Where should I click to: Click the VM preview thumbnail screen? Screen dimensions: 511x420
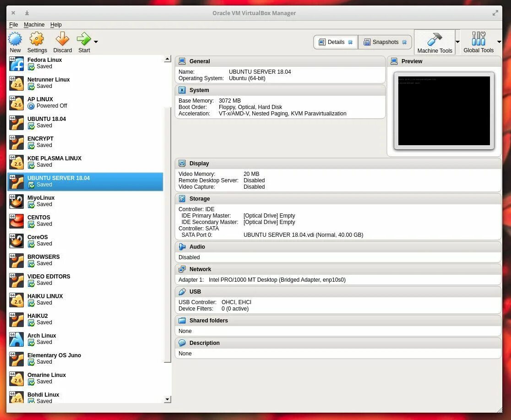click(444, 111)
